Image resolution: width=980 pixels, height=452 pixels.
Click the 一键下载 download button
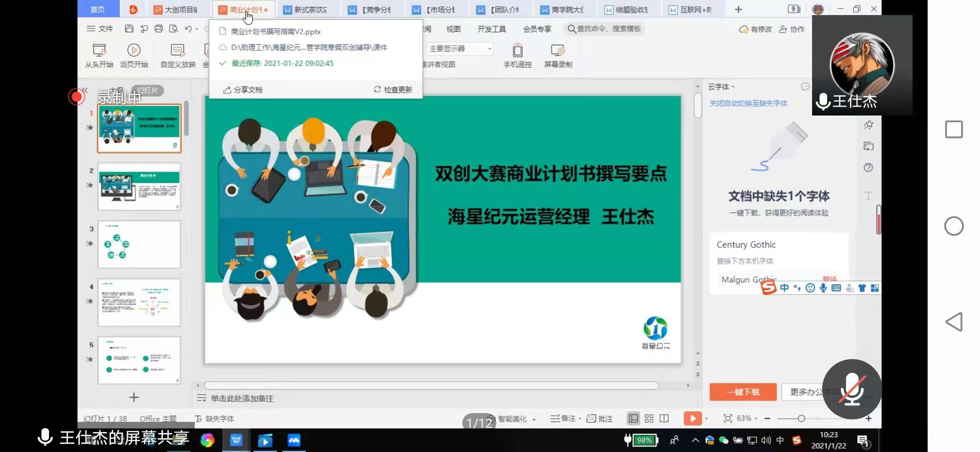pos(743,392)
